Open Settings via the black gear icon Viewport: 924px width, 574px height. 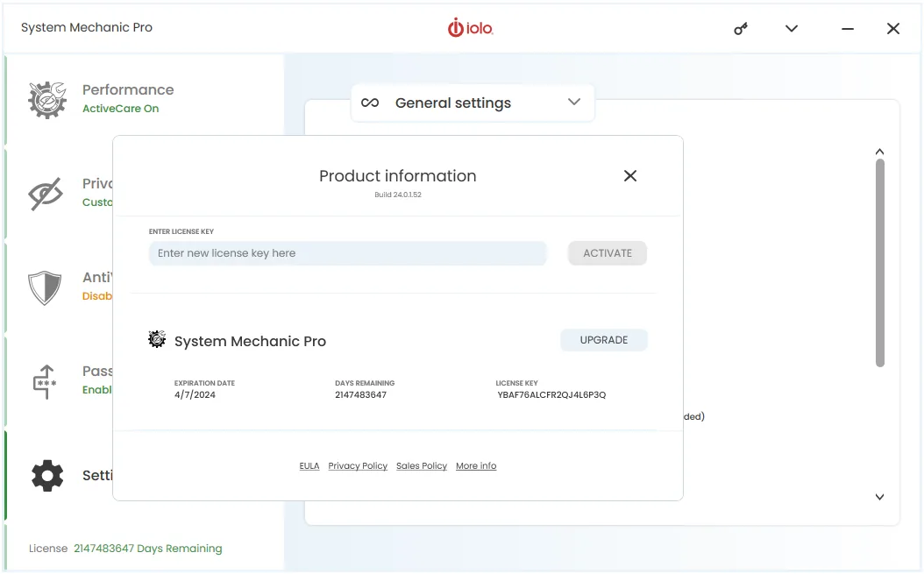point(47,476)
